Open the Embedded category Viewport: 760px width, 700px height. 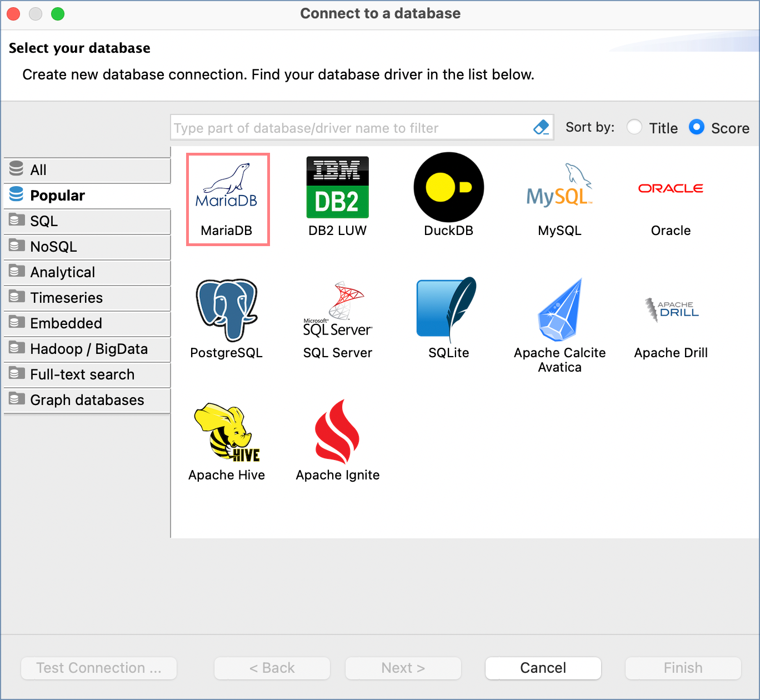[x=87, y=323]
